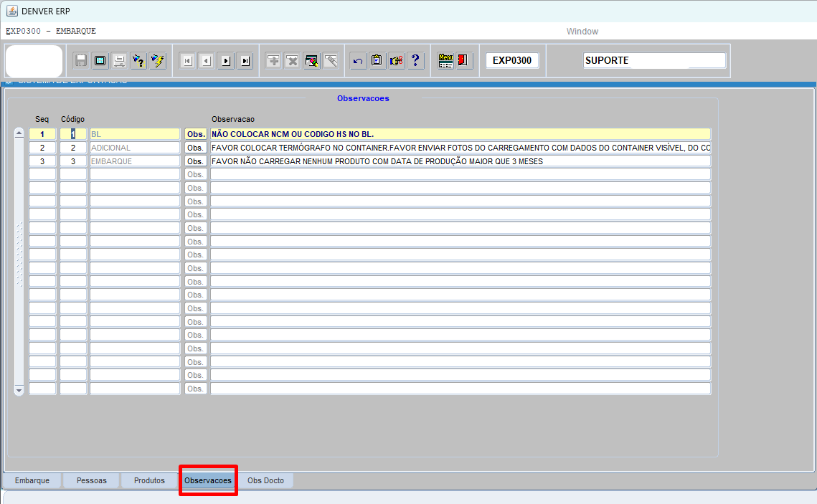Select the Obs Docto tab
Viewport: 817px width, 504px height.
pyautogui.click(x=265, y=480)
